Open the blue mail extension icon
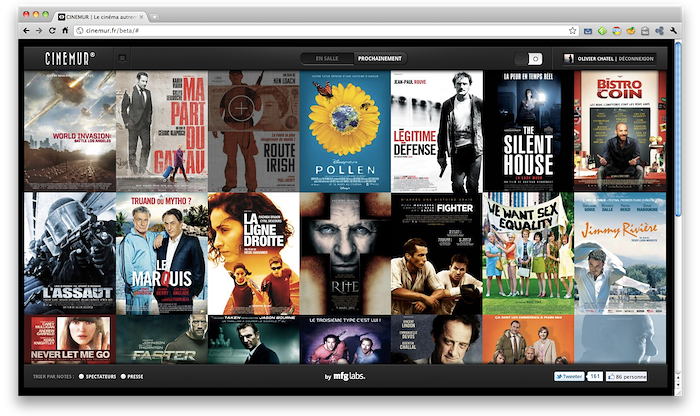The height and width of the screenshot is (416, 700). click(588, 31)
